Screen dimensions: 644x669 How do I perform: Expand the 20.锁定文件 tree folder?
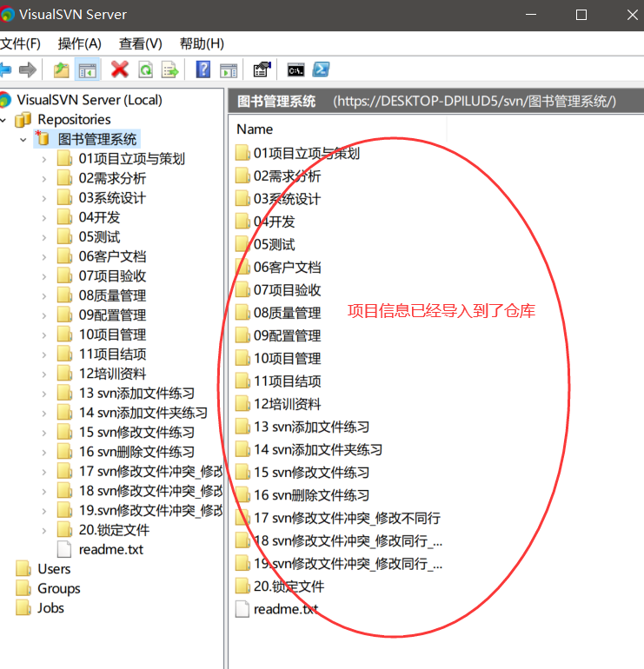point(44,531)
